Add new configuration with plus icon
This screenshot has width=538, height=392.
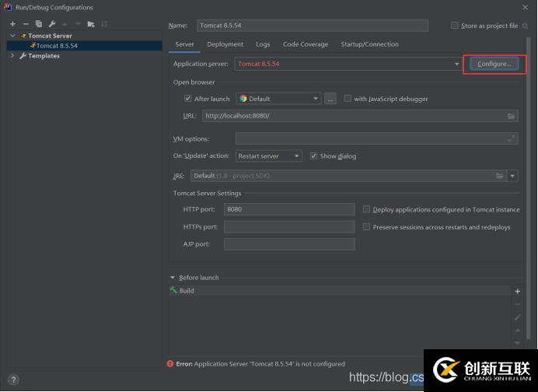pos(12,24)
